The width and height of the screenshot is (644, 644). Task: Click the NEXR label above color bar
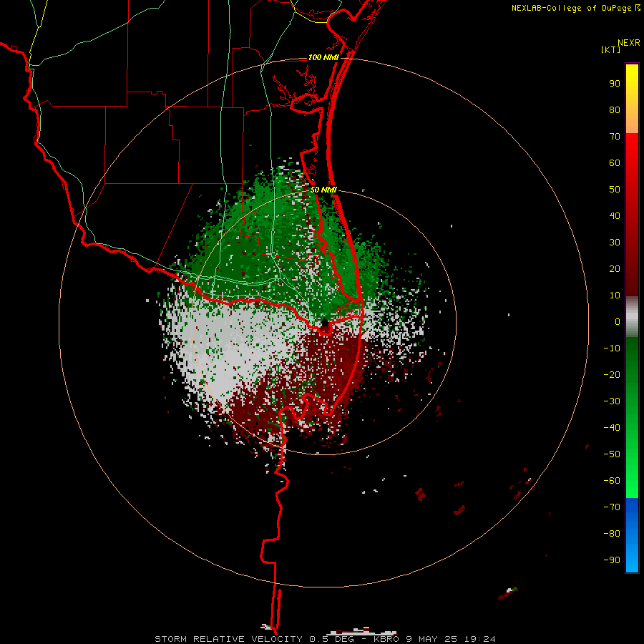[x=629, y=43]
